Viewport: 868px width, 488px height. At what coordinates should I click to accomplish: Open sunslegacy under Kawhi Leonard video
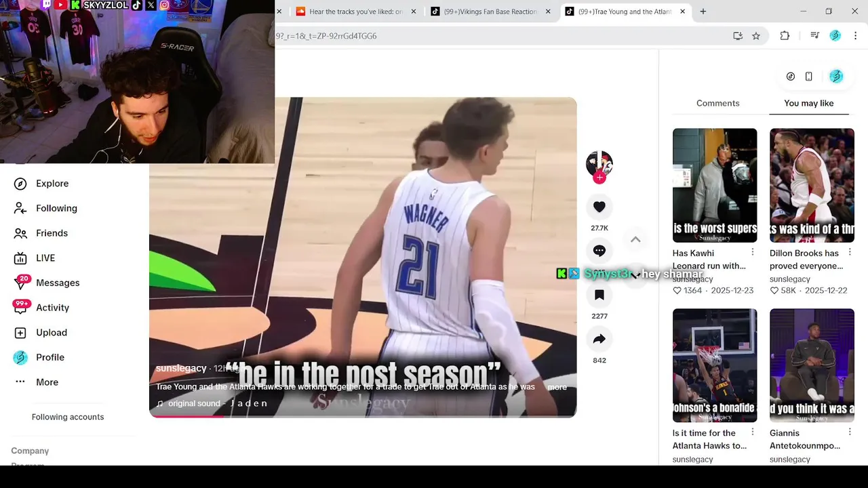[x=693, y=279]
